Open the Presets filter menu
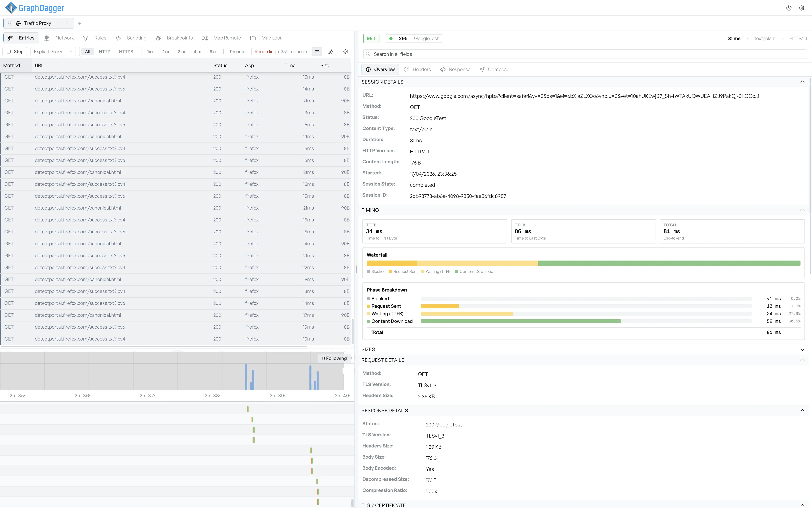This screenshot has width=812, height=508. 237,51
